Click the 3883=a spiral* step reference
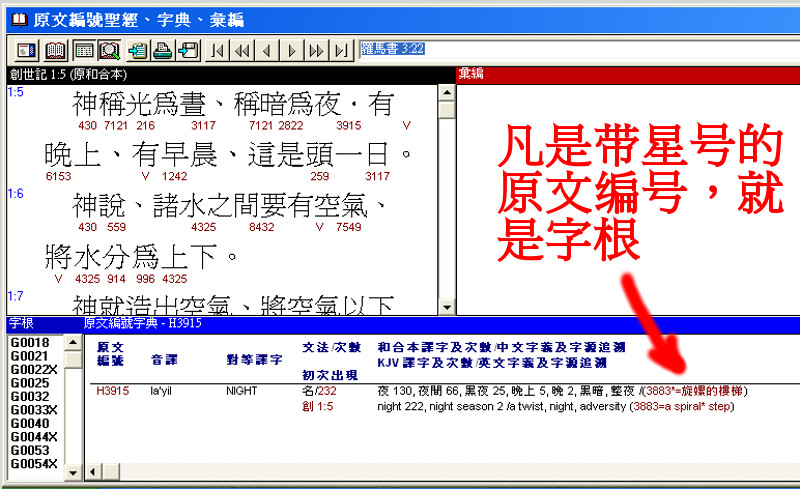Viewport: 800px width, 489px height. pyautogui.click(x=682, y=406)
